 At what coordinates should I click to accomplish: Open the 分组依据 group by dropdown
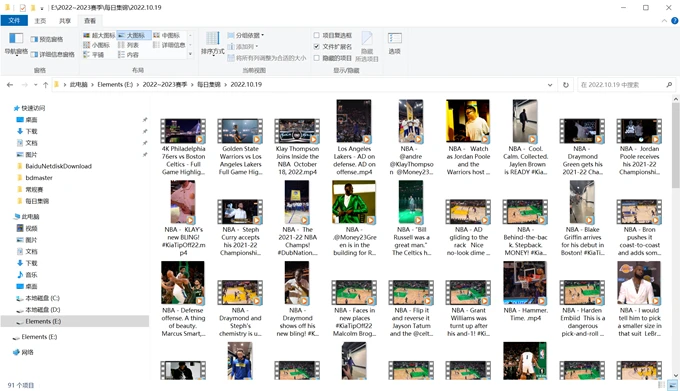(x=246, y=36)
